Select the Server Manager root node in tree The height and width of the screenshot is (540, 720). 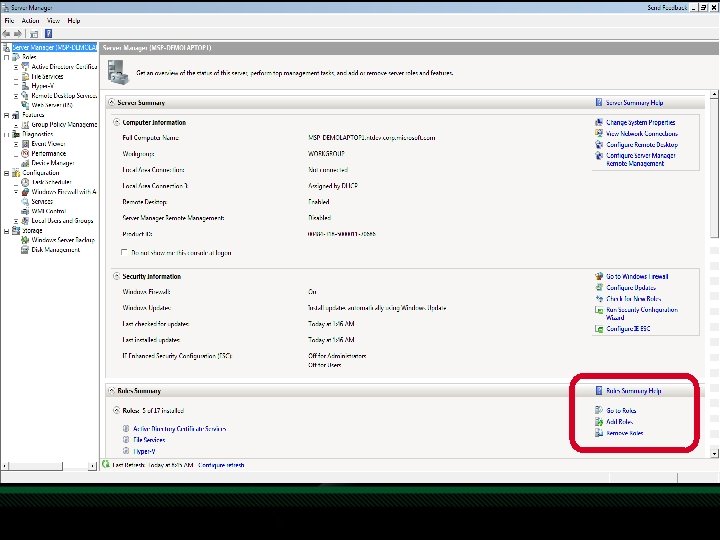[x=54, y=47]
